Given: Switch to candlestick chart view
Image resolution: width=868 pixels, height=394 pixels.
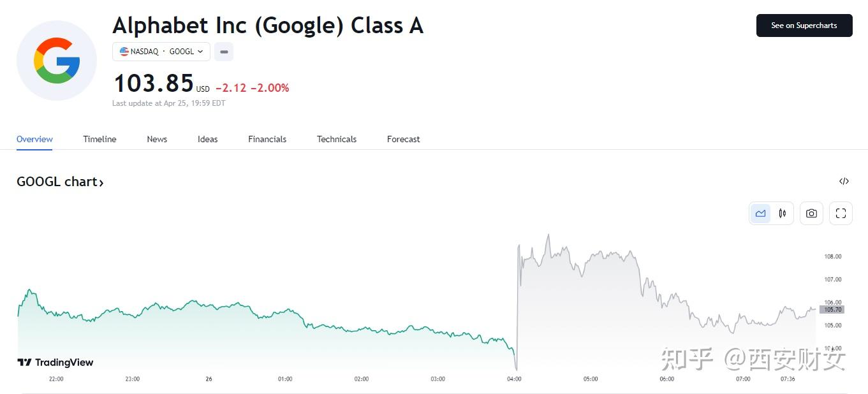Looking at the screenshot, I should pyautogui.click(x=782, y=214).
